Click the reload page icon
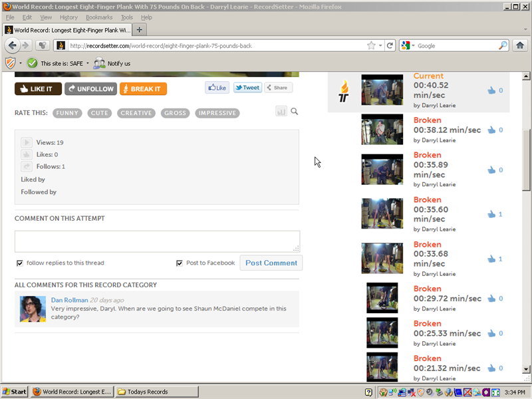 [x=390, y=45]
